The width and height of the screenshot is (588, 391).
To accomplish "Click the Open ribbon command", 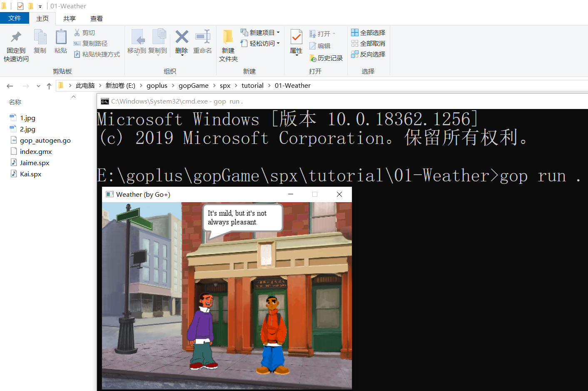I will tap(322, 34).
